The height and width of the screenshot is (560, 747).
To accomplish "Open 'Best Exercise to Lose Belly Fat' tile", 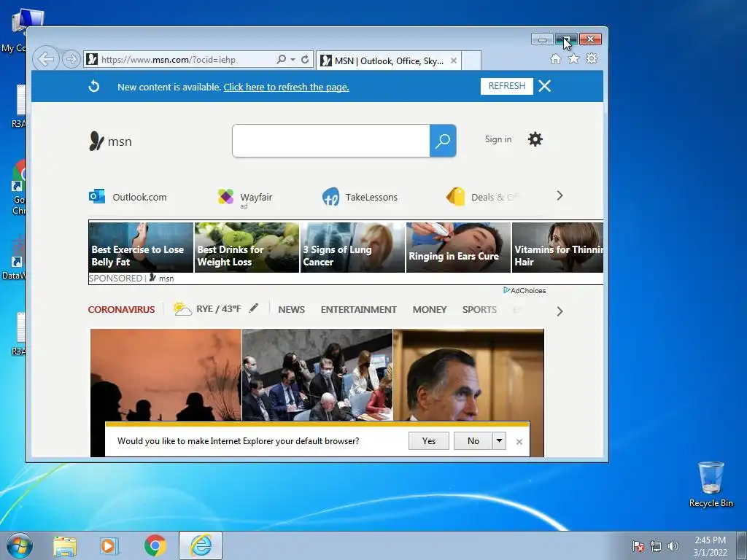I will click(x=141, y=248).
